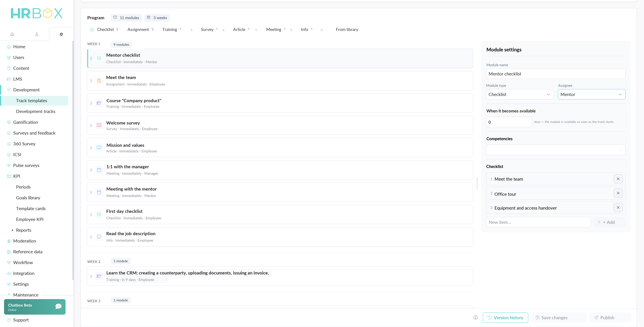The image size is (644, 327).
Task: Add module From library
Action: pyautogui.click(x=347, y=30)
